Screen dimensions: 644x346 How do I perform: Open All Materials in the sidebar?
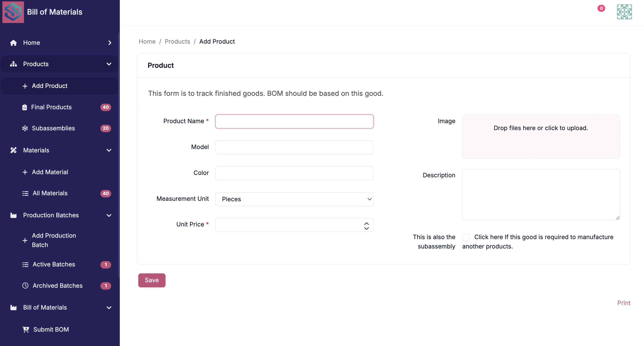click(50, 193)
